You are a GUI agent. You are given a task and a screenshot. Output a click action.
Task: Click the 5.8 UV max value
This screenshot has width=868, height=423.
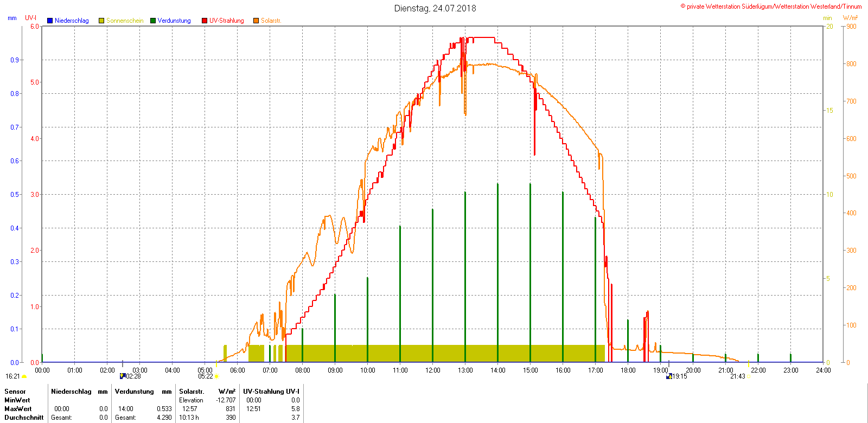295,409
